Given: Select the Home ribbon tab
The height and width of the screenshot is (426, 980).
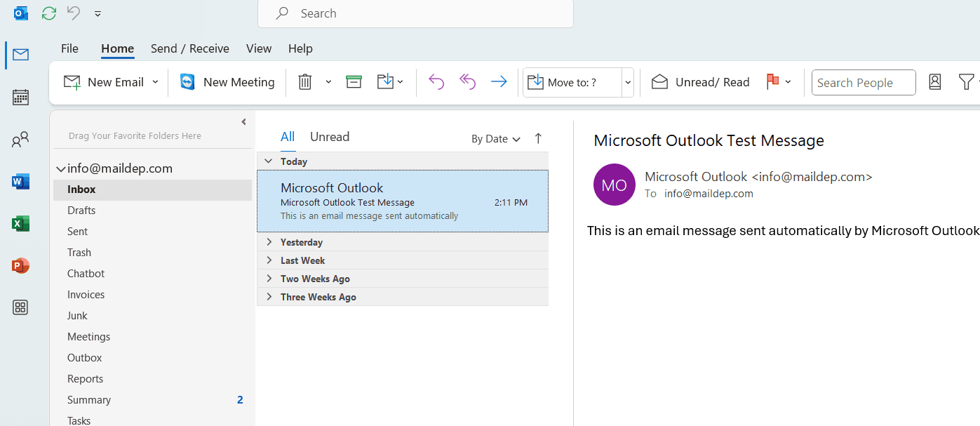Looking at the screenshot, I should click(117, 48).
